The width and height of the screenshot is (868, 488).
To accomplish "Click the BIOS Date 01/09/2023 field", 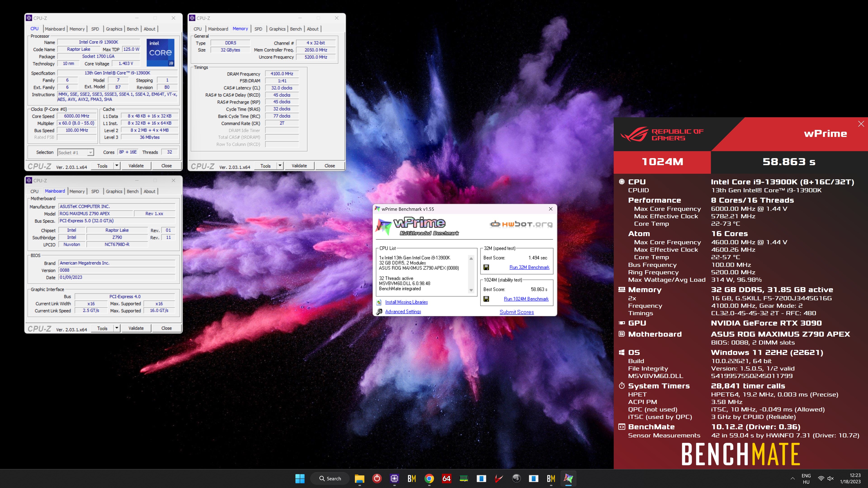I will point(117,277).
